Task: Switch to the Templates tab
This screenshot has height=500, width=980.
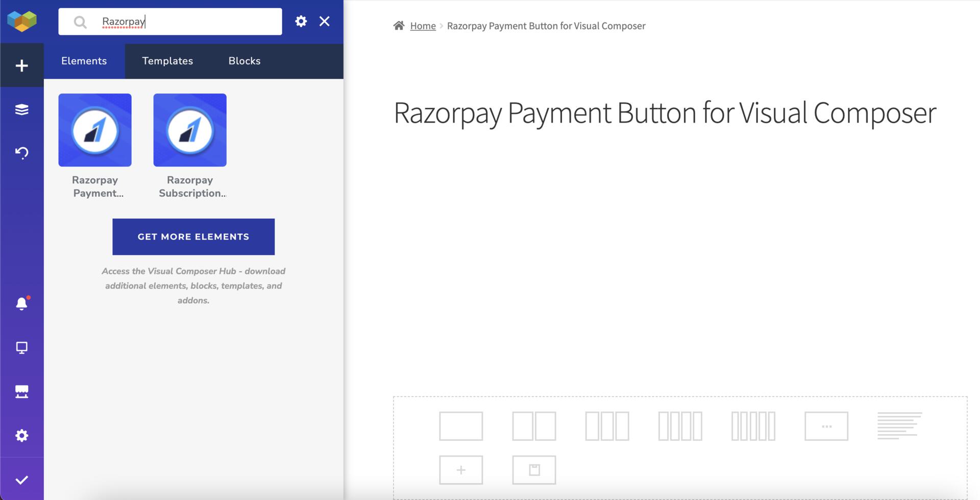Action: coord(167,61)
